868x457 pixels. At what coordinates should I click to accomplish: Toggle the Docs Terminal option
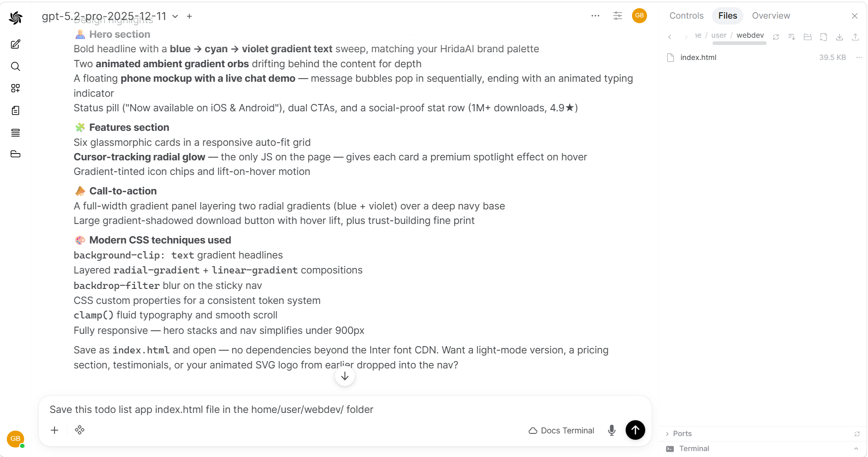(561, 430)
